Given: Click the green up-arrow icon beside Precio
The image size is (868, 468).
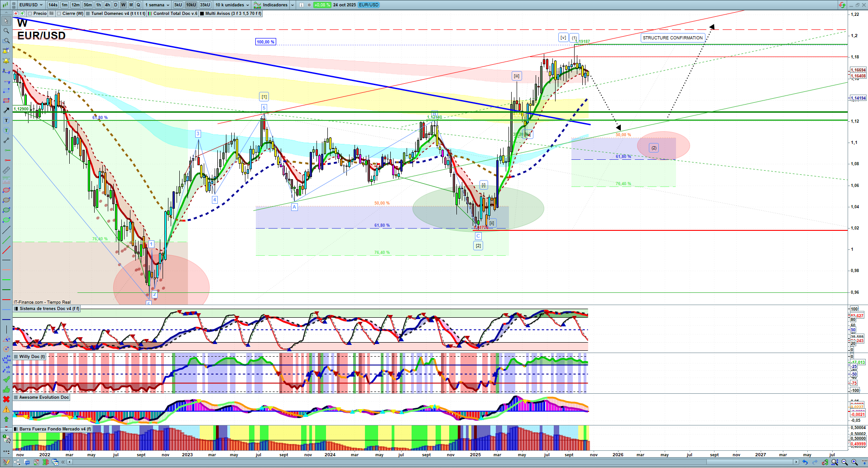Looking at the screenshot, I should tap(22, 14).
